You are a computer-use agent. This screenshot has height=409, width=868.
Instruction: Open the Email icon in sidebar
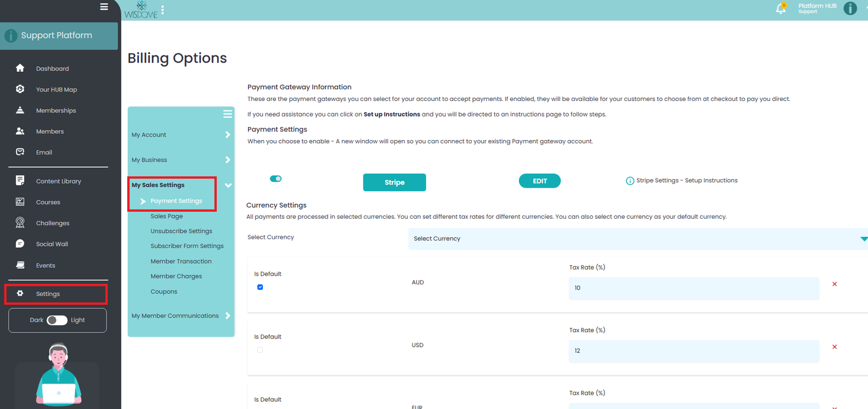[20, 152]
